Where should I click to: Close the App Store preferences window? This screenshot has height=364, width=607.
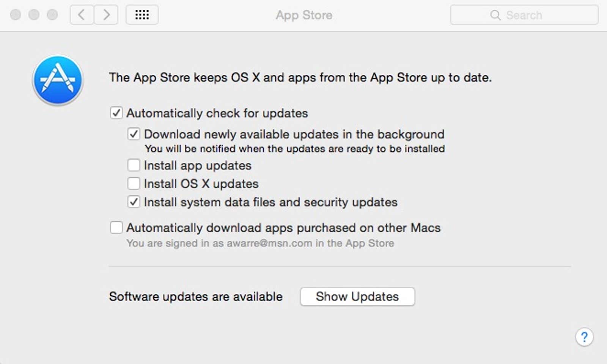coord(16,15)
